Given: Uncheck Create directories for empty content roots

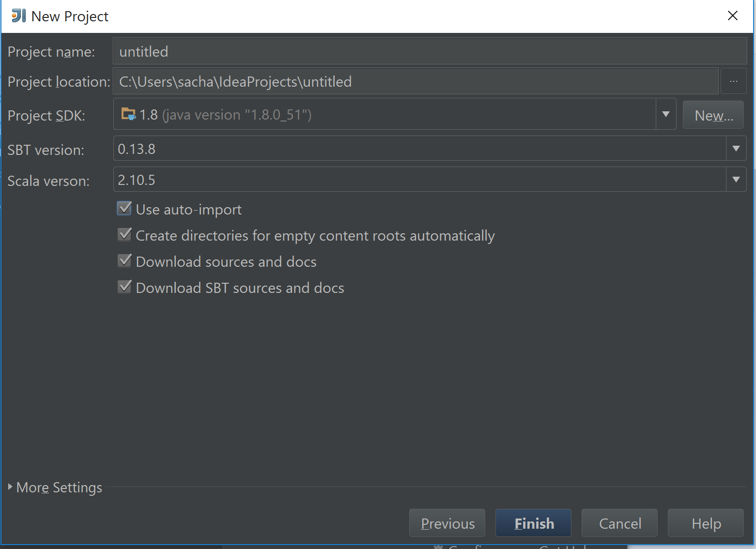Looking at the screenshot, I should (124, 235).
